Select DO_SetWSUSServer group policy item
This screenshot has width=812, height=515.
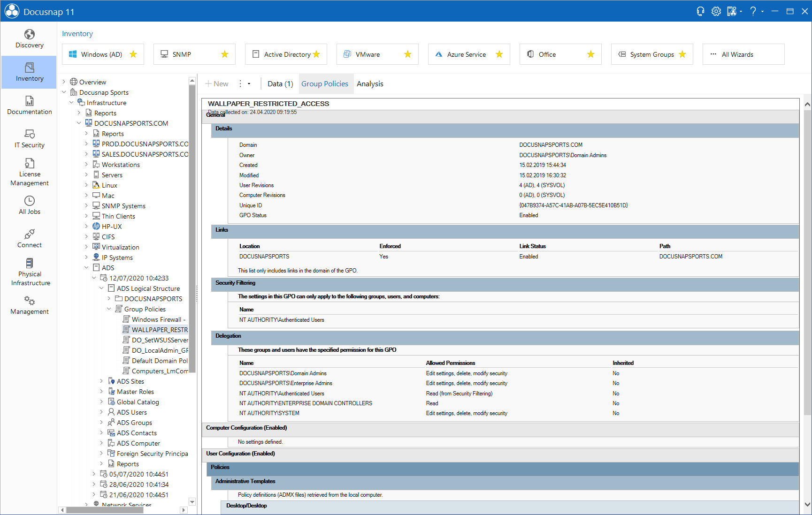155,340
